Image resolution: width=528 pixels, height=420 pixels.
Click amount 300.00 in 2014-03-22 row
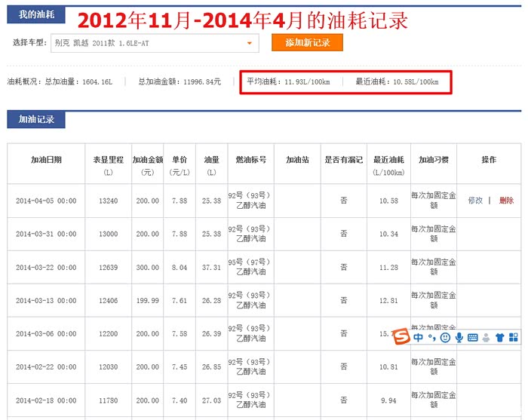coord(148,268)
